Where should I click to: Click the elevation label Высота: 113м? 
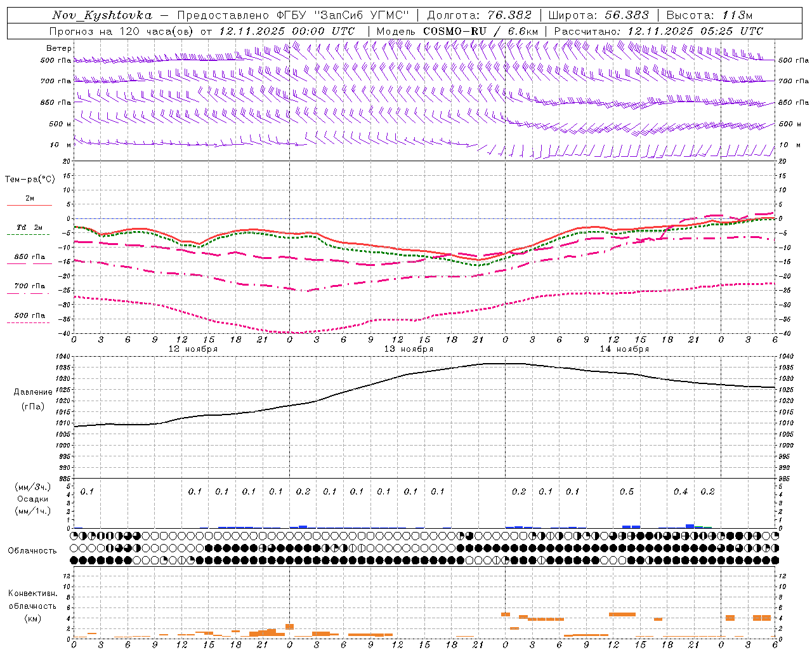point(709,15)
